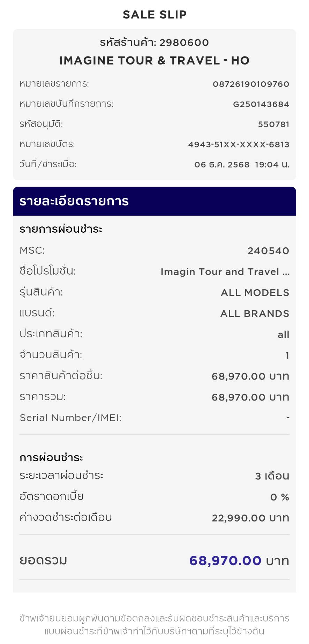The image size is (309, 644).
Task: Click the ALL BRANDS value
Action: click(x=255, y=314)
